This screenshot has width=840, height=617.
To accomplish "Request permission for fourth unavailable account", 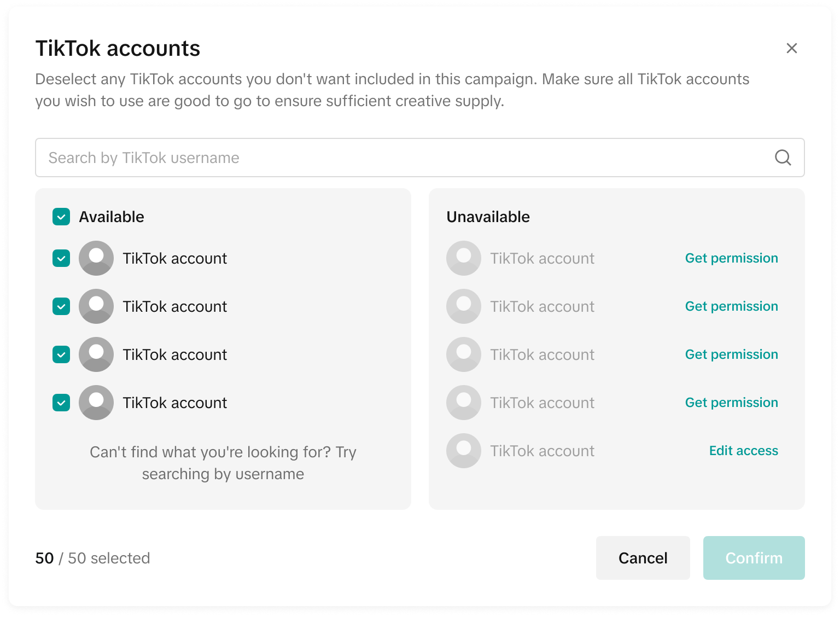I will tap(731, 403).
